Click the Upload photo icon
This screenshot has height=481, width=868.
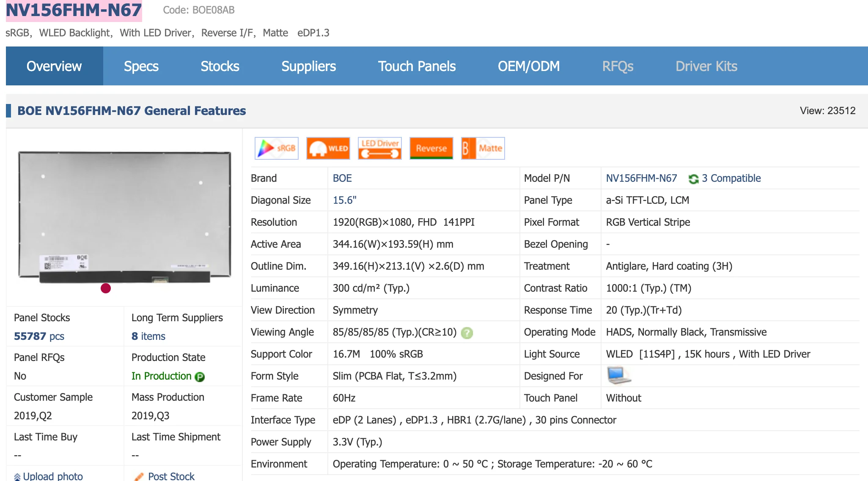17,477
